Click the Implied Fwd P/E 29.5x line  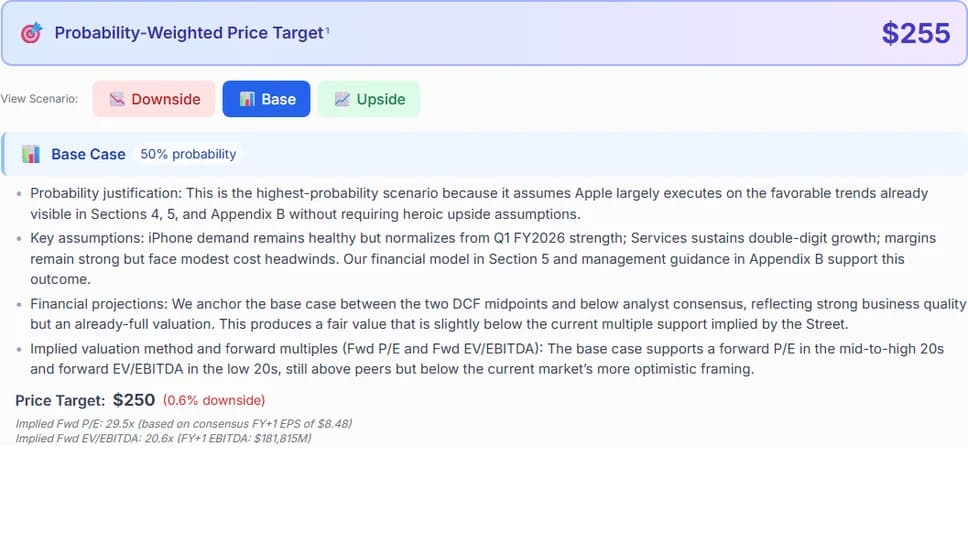(x=183, y=424)
